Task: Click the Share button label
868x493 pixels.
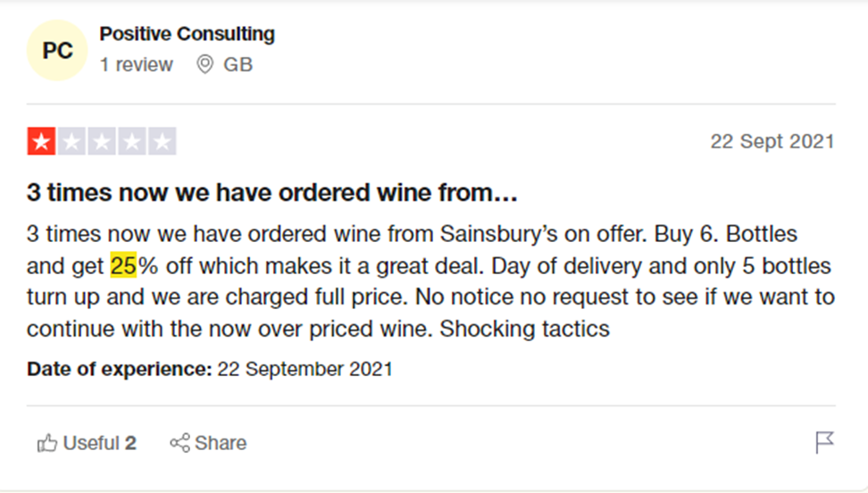Action: (x=221, y=443)
